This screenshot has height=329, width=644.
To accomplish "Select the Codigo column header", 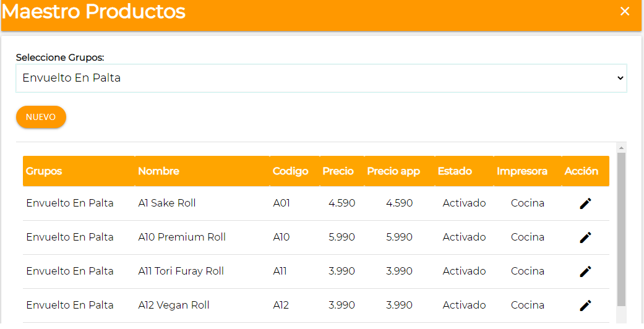I will (290, 171).
